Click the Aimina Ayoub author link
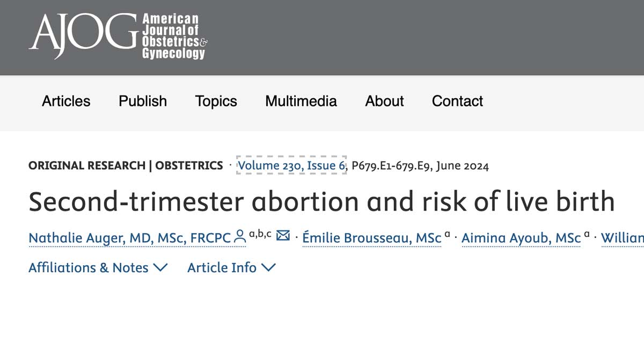 (x=521, y=237)
